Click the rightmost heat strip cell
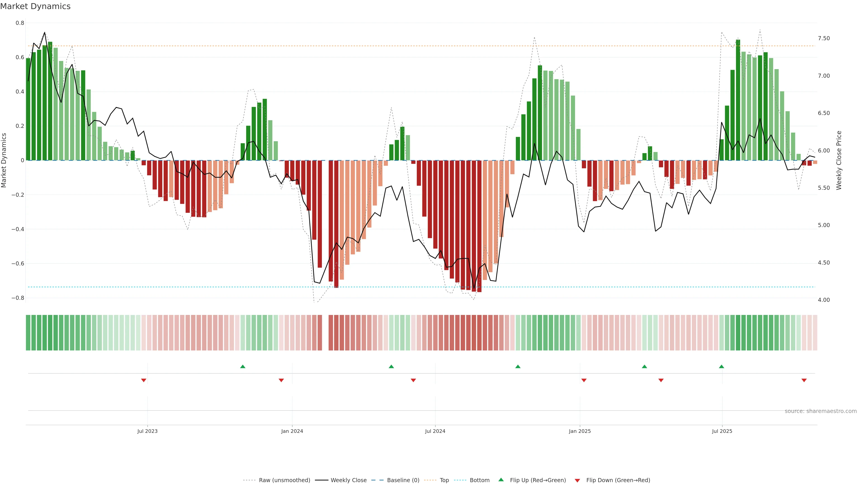The width and height of the screenshot is (868, 488). [815, 333]
